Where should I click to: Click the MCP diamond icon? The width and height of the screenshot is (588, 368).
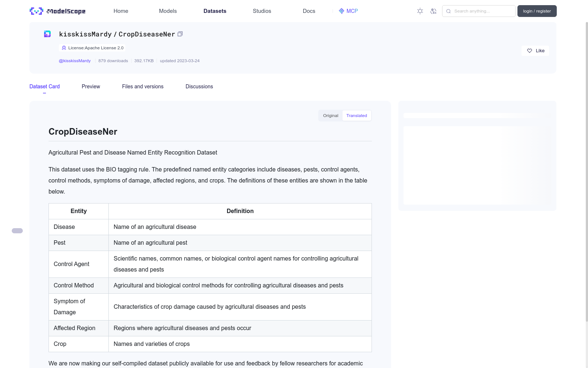[x=341, y=11]
